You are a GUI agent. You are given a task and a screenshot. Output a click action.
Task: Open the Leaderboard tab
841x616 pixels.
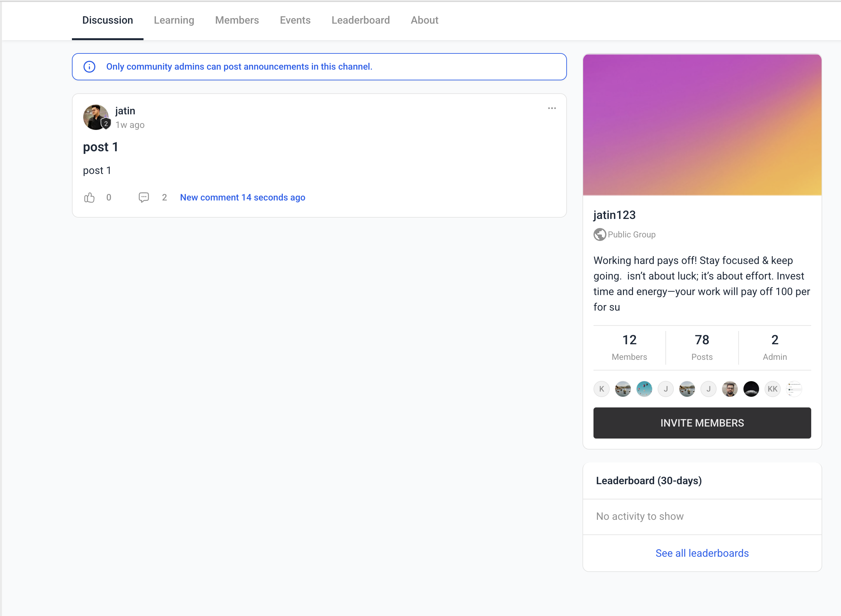point(360,20)
